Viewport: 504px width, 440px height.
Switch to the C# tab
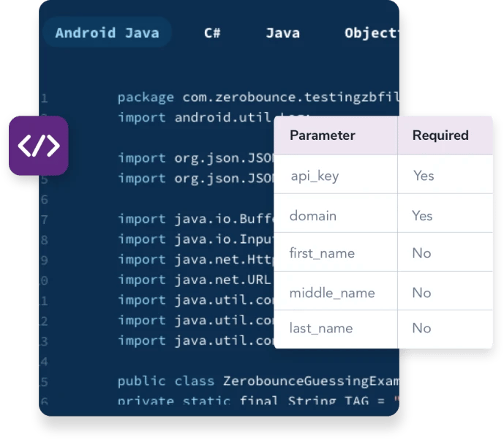(x=212, y=33)
